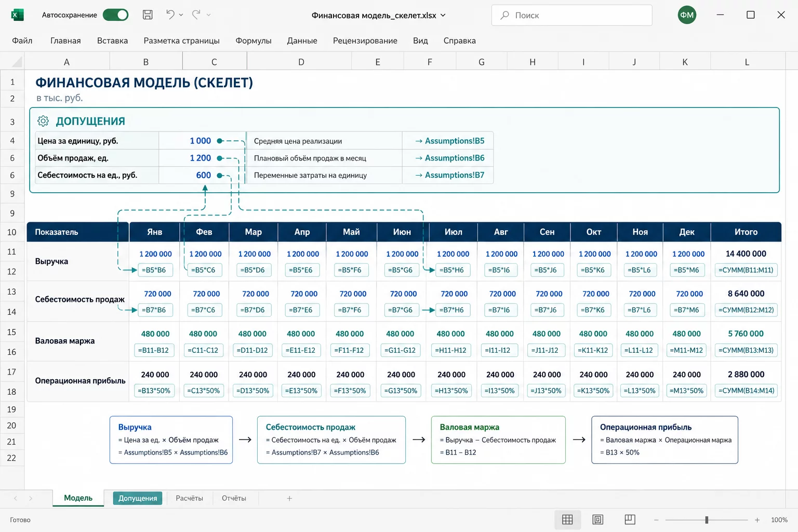
Task: Click the Допущения gear icon
Action: point(43,121)
